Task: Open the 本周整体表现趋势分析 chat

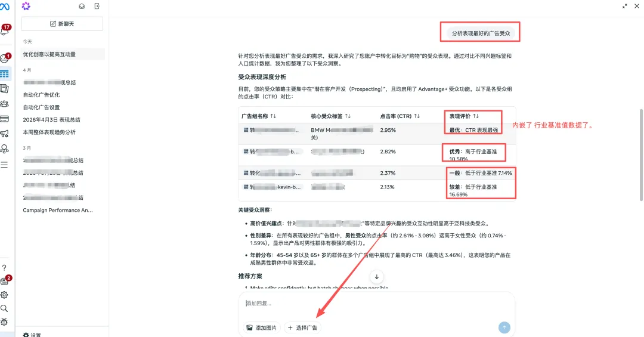Action: tap(49, 132)
